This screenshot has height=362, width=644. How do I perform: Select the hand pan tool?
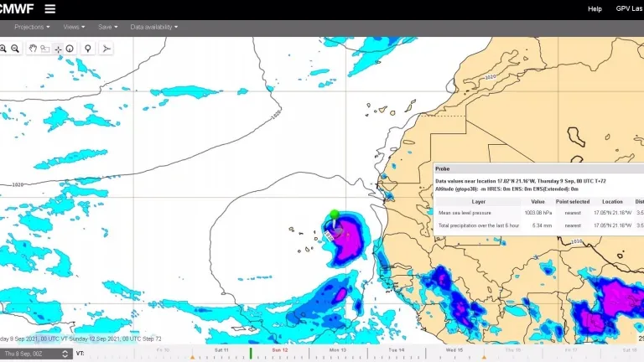point(33,49)
